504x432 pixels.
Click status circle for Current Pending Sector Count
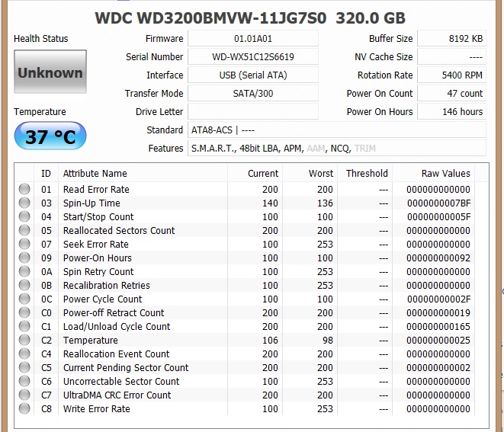[24, 367]
